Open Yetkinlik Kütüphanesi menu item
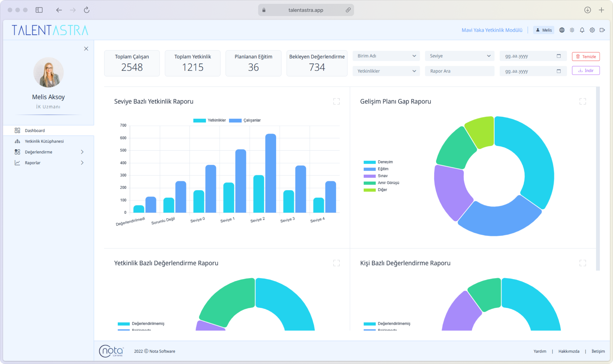Image resolution: width=613 pixels, height=364 pixels. 44,141
